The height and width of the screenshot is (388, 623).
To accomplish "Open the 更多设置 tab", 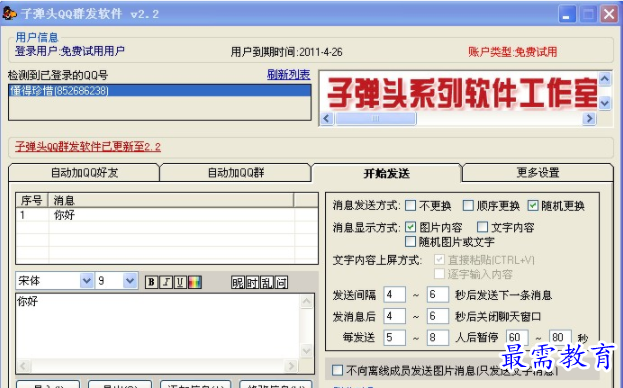I will click(x=538, y=172).
